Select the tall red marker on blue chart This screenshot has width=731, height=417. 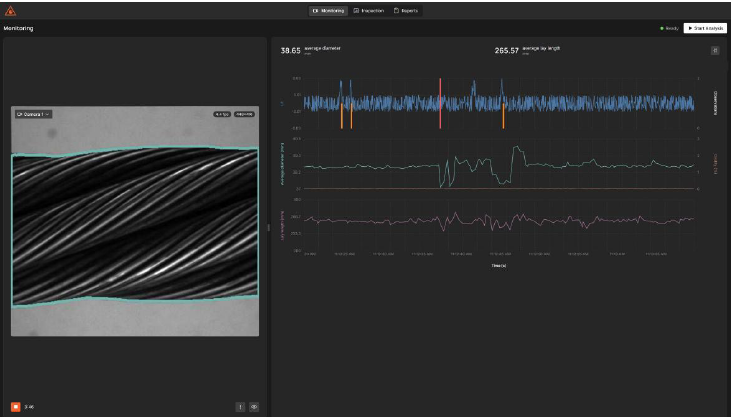(440, 103)
